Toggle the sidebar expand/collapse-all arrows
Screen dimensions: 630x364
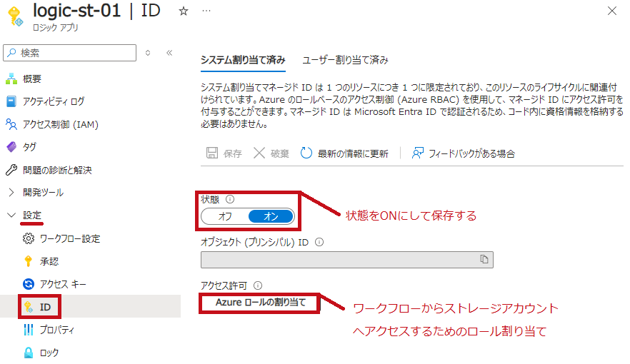[148, 53]
